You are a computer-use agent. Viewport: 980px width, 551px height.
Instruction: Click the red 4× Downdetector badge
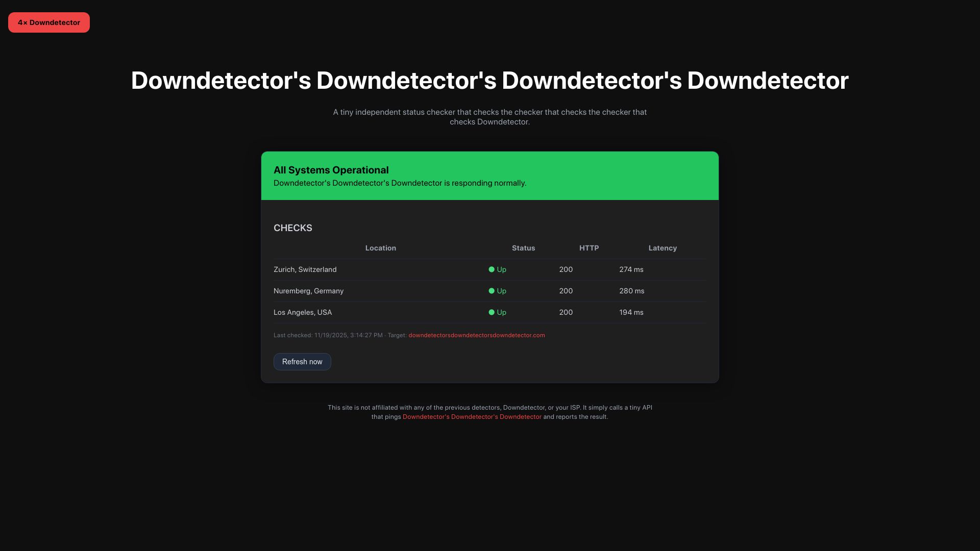49,22
